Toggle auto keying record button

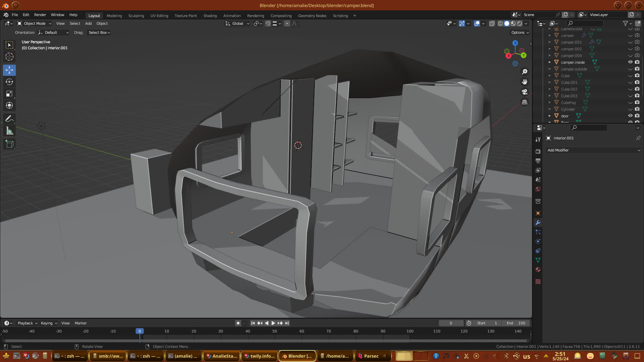tap(238, 323)
